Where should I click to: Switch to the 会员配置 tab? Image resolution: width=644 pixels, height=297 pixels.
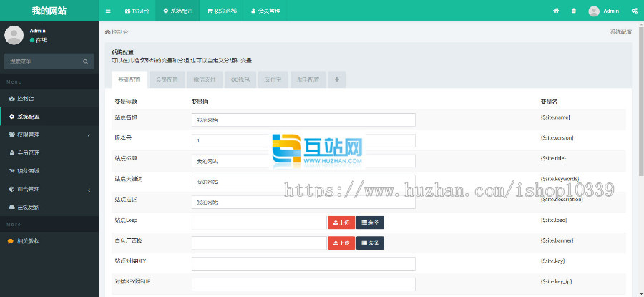tap(167, 79)
